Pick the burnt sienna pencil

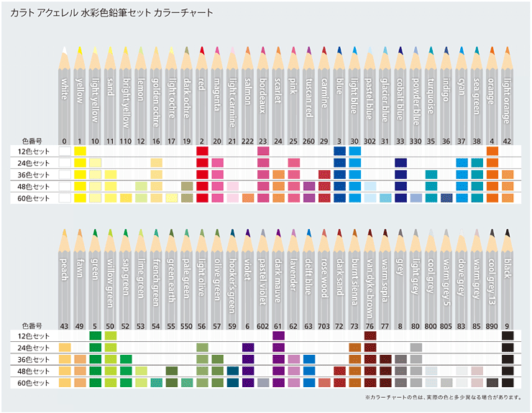pyautogui.click(x=354, y=273)
